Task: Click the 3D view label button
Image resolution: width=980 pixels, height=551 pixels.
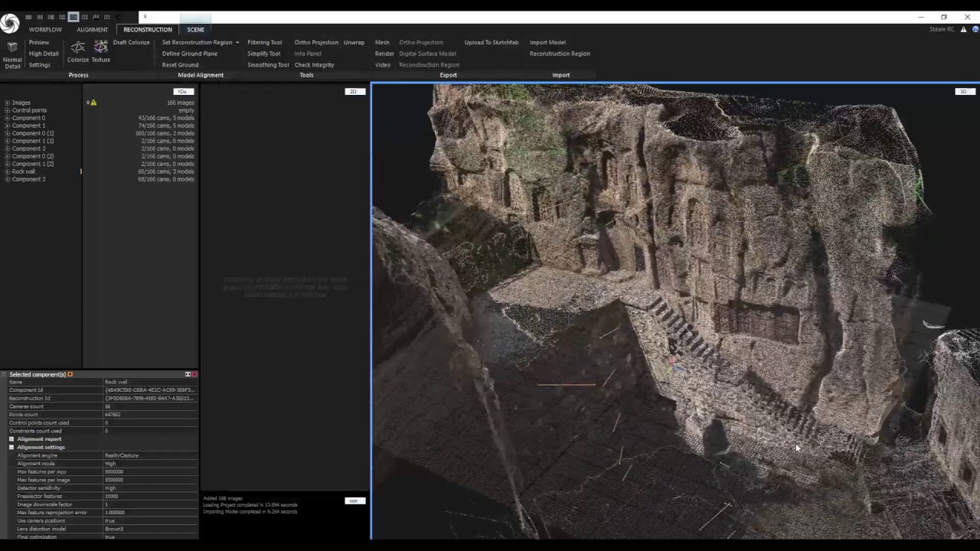Action: (x=963, y=92)
